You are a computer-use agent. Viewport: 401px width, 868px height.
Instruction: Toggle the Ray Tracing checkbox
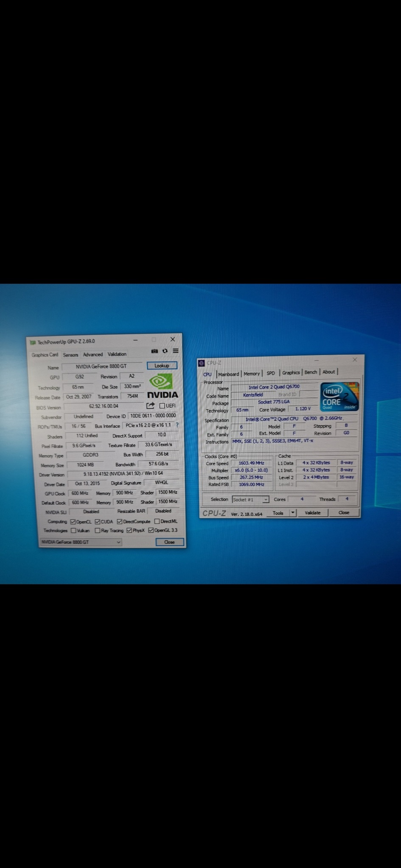pos(98,531)
